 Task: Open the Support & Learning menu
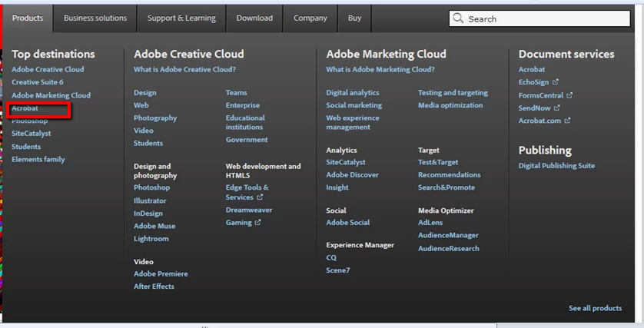point(181,18)
